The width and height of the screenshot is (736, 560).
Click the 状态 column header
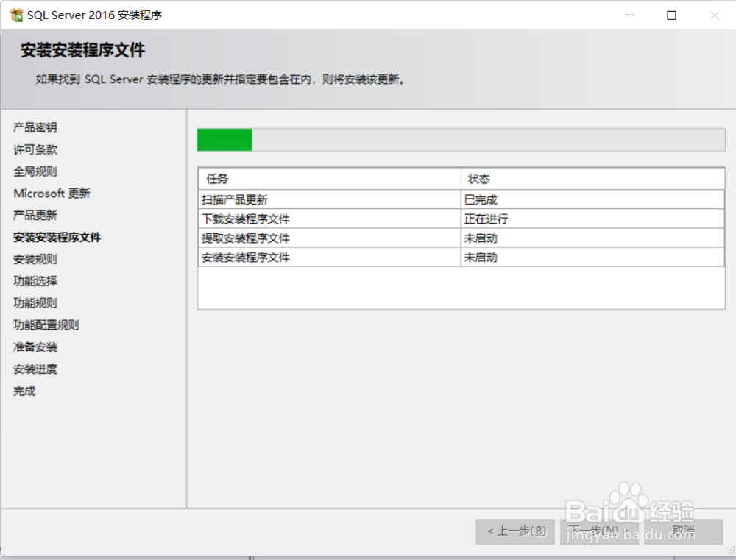592,179
